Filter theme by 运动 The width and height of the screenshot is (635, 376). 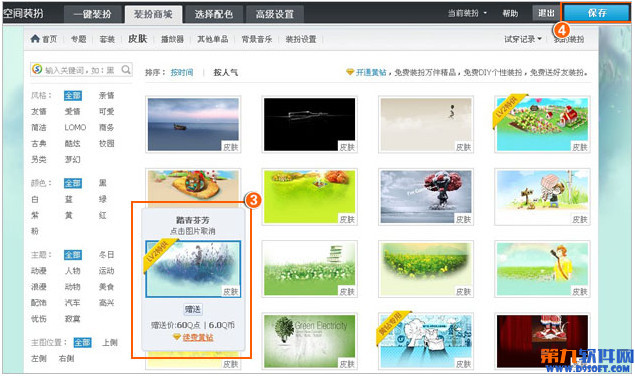(107, 271)
